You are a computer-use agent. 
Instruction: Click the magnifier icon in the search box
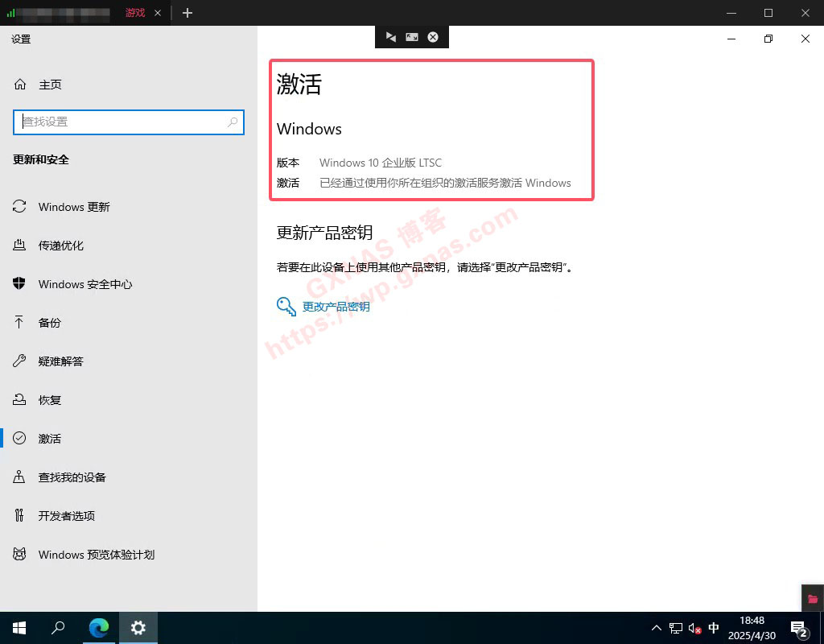(233, 122)
